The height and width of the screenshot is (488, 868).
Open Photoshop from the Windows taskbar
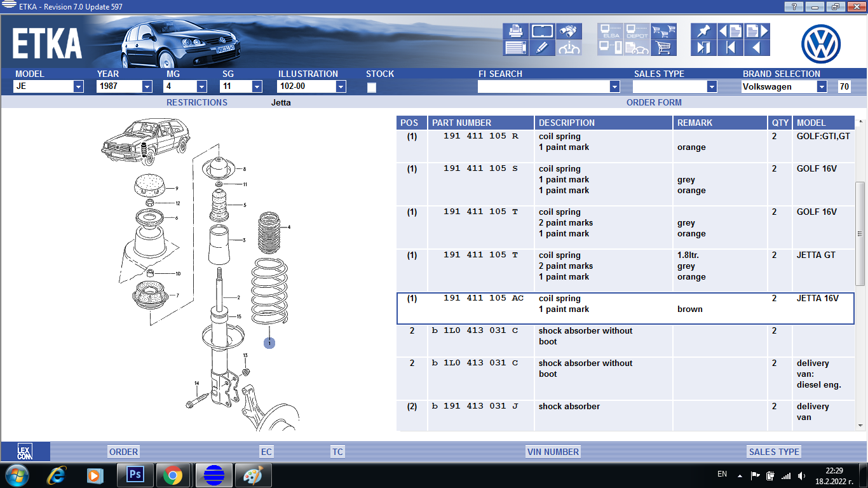pyautogui.click(x=135, y=475)
